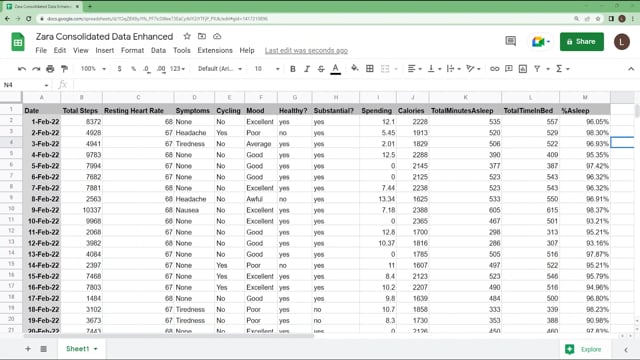This screenshot has height=360, width=640.
Task: Open the Functions sigma menu
Action: pyautogui.click(x=562, y=69)
